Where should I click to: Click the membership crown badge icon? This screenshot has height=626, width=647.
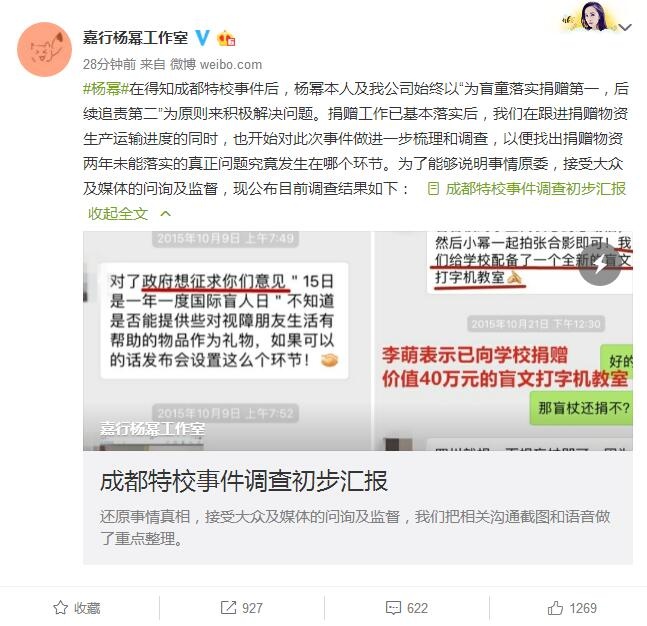226,38
